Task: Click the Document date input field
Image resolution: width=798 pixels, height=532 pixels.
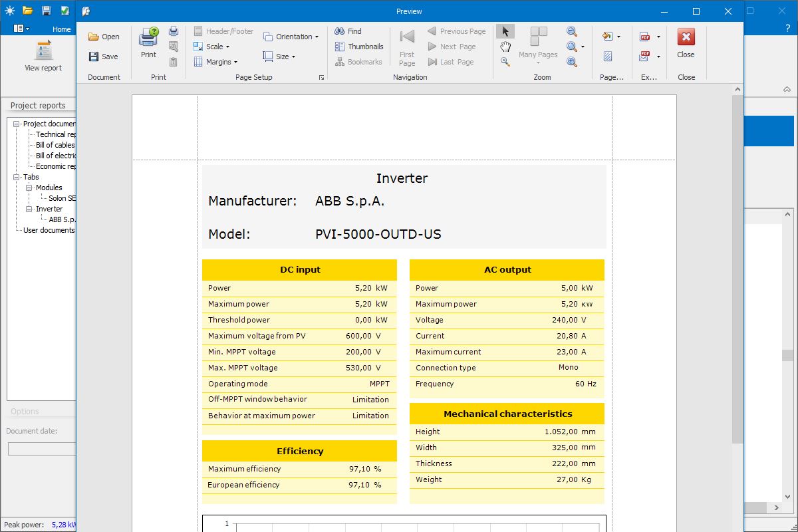Action: coord(42,449)
